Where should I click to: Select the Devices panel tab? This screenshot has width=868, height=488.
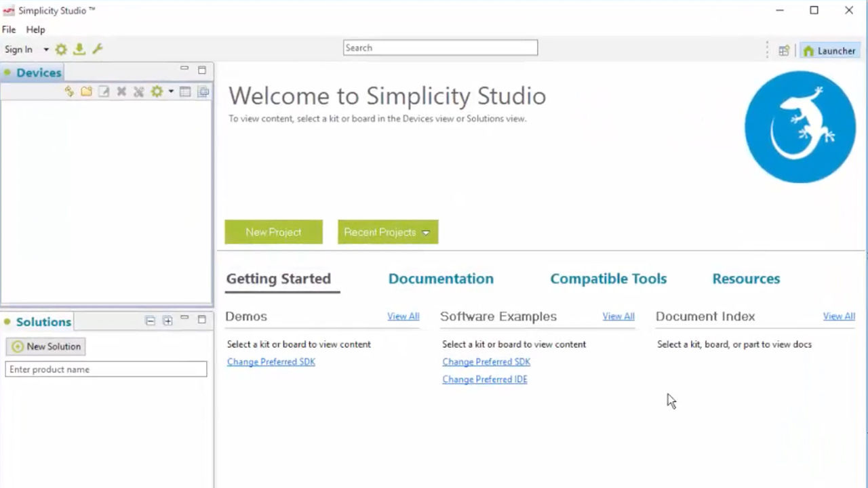tap(33, 73)
